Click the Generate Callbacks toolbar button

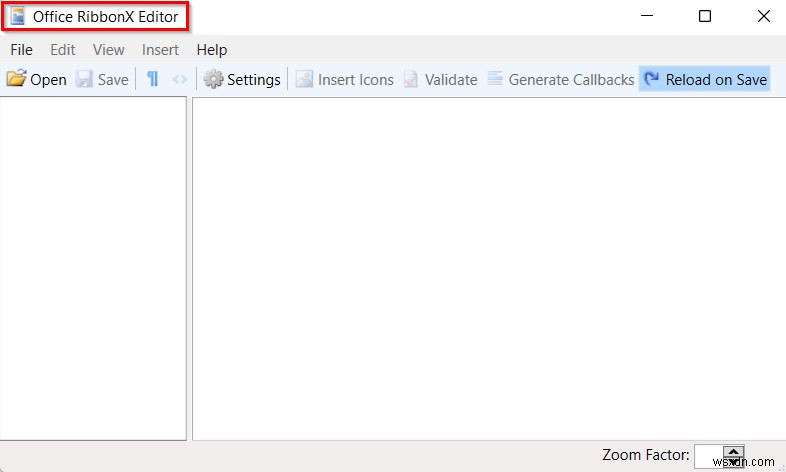coord(560,79)
